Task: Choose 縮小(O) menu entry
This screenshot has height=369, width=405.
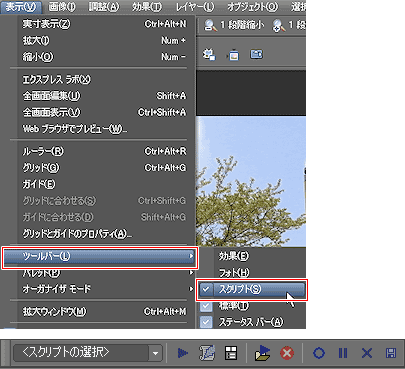Action: [100, 57]
